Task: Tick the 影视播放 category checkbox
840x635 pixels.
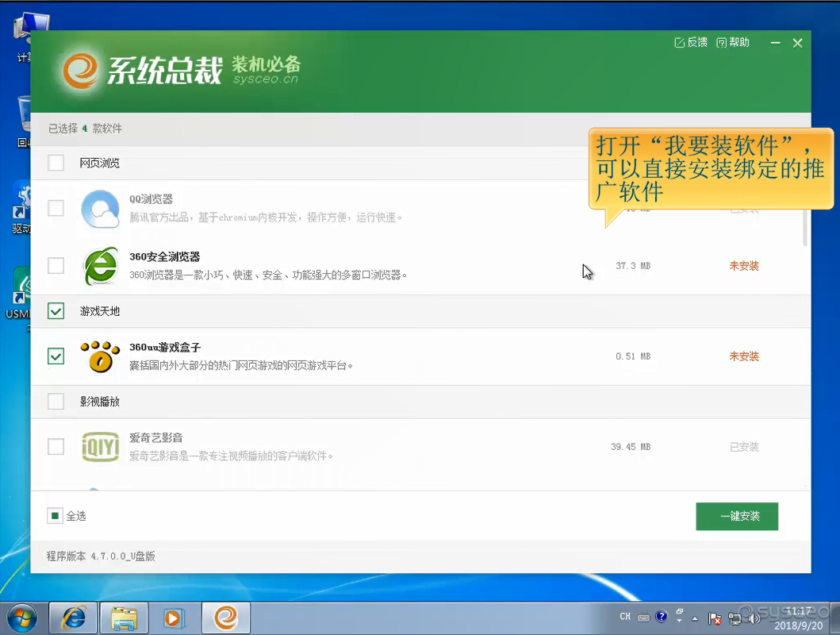Action: [x=56, y=401]
